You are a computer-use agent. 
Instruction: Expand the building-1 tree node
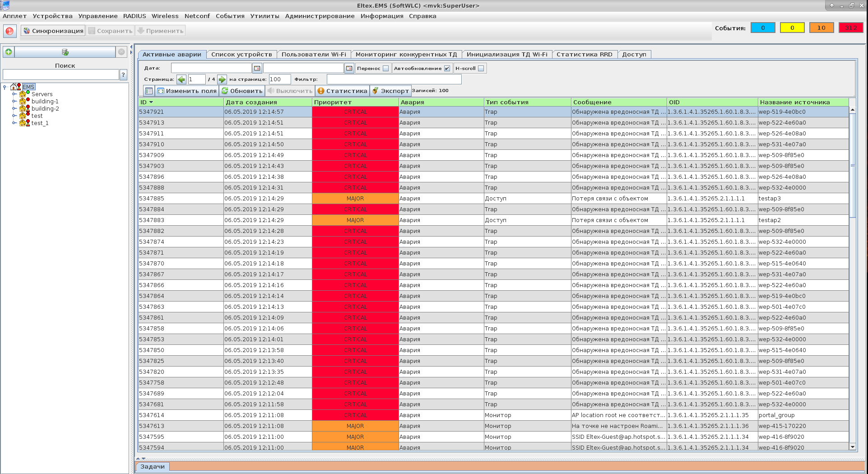click(x=14, y=102)
